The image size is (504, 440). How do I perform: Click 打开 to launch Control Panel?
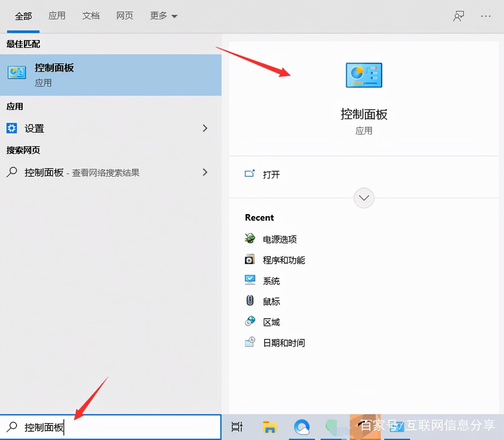pyautogui.click(x=271, y=175)
